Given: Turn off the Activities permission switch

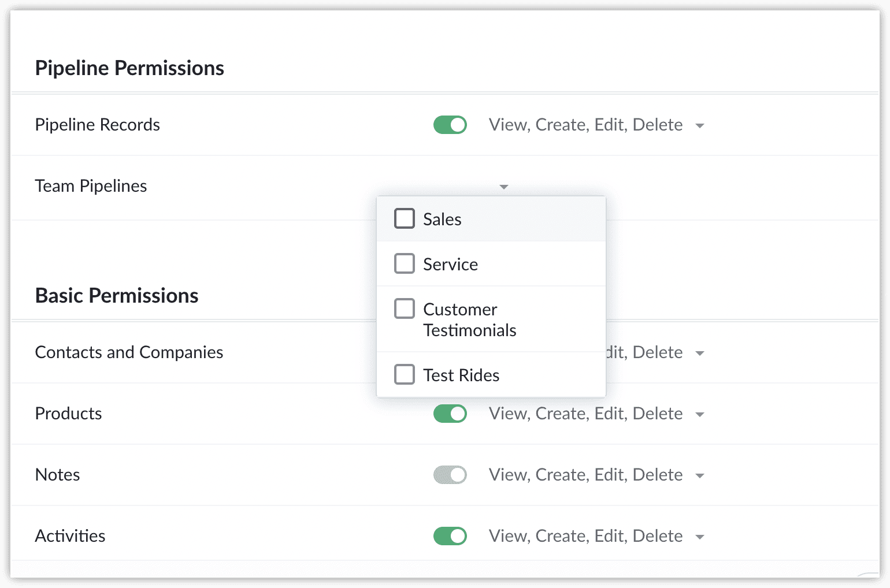Looking at the screenshot, I should point(450,536).
